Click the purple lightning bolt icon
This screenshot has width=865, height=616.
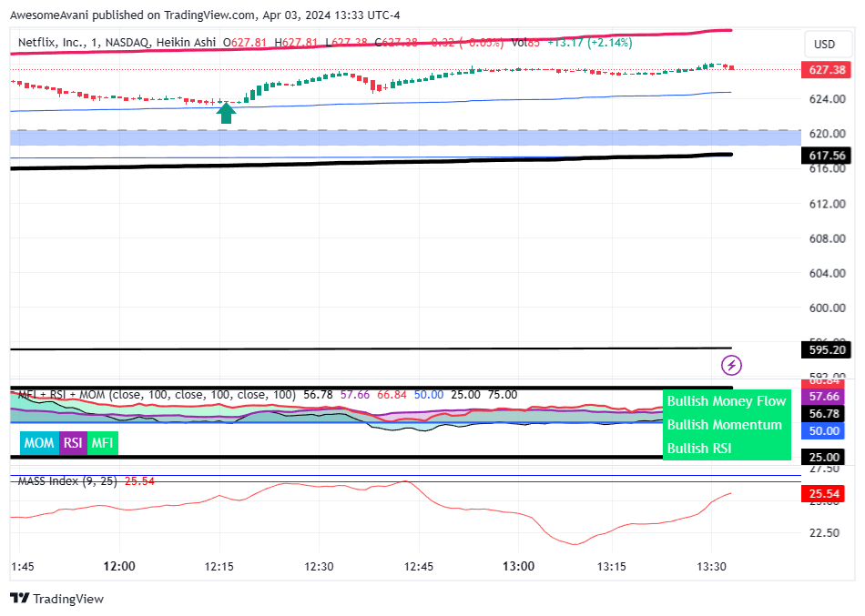(731, 365)
